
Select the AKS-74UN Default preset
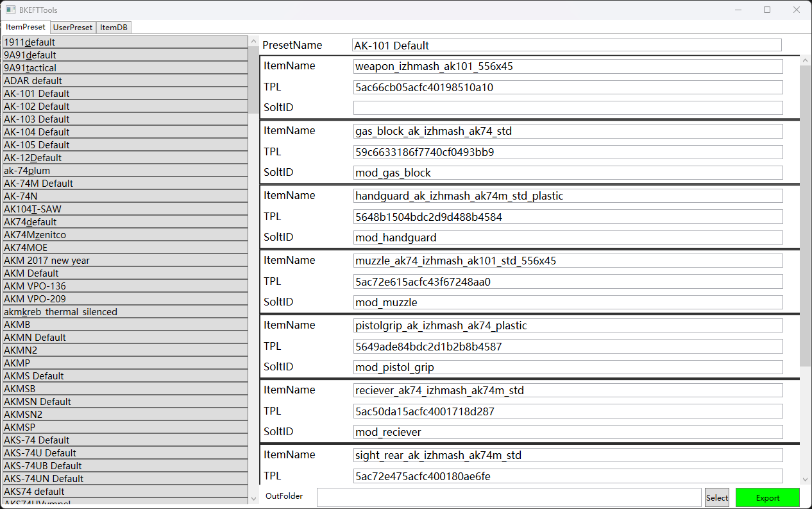pos(125,479)
